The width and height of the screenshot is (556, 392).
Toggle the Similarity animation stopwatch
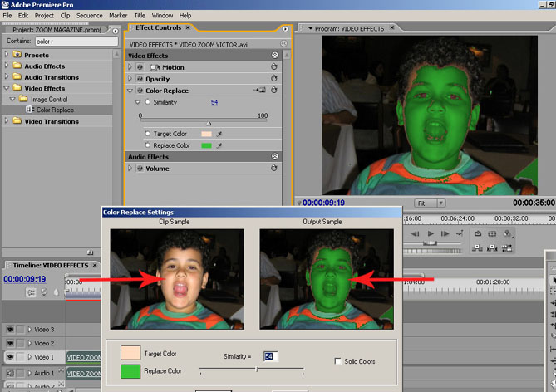point(147,102)
